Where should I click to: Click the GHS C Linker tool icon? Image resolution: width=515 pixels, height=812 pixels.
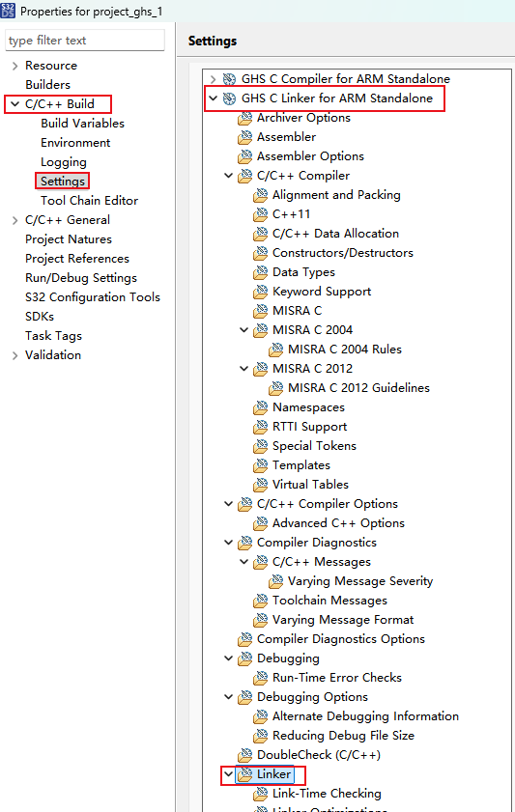click(x=229, y=98)
